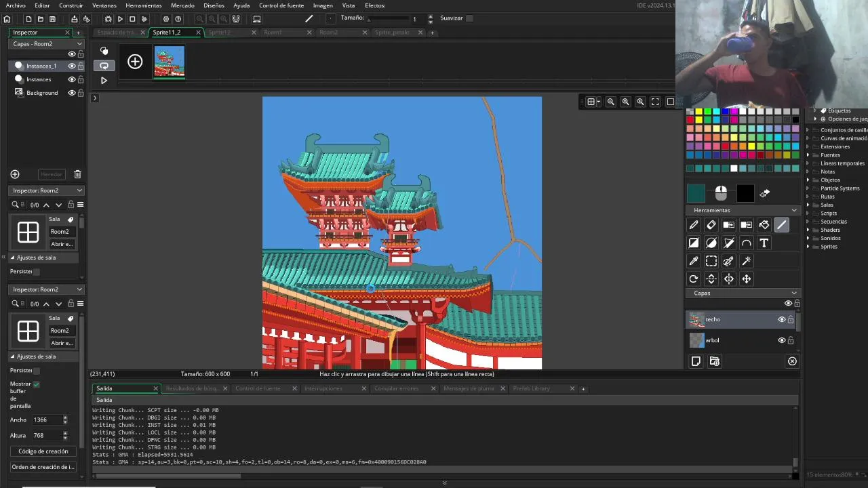Toggle visibility of Background layer
The height and width of the screenshot is (488, 868).
71,93
